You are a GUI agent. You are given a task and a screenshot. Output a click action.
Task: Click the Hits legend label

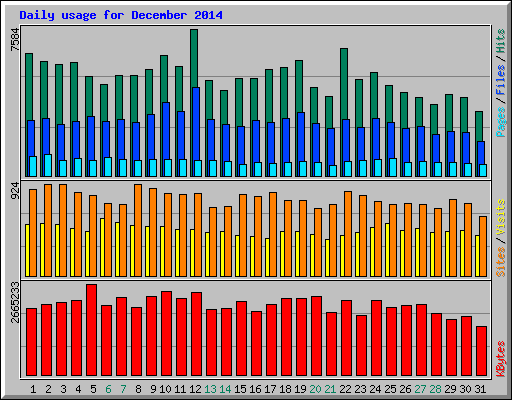point(501,41)
